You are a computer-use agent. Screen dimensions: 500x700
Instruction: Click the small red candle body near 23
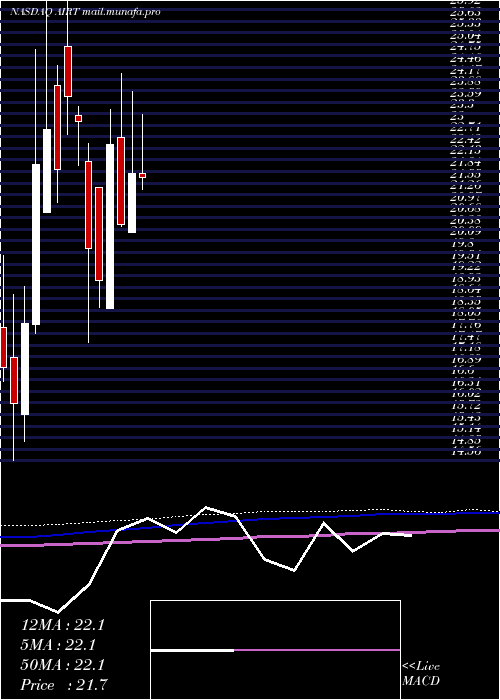78,118
